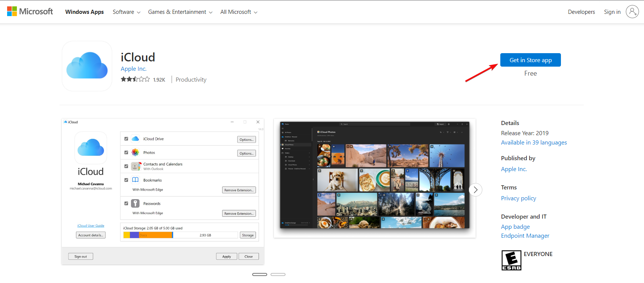Click the star rating icons
Image resolution: width=644 pixels, height=283 pixels.
tap(135, 79)
